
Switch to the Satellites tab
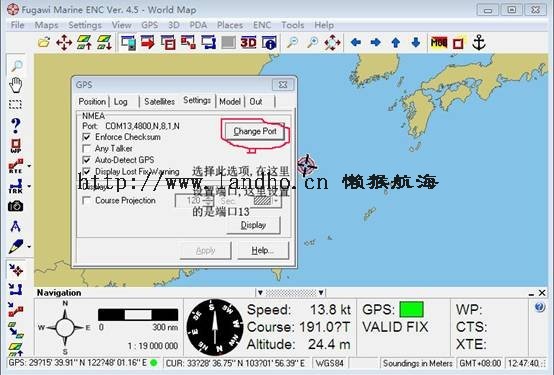(159, 101)
